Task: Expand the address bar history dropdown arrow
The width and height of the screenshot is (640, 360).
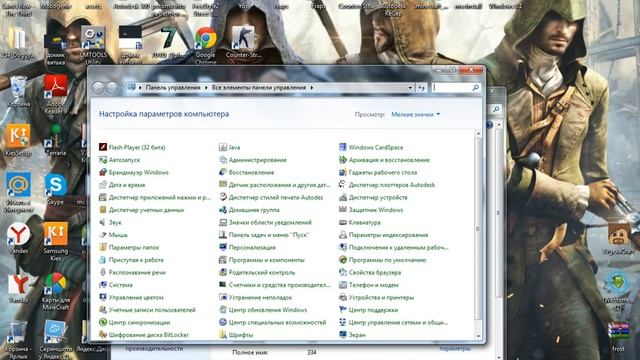Action: pos(410,88)
